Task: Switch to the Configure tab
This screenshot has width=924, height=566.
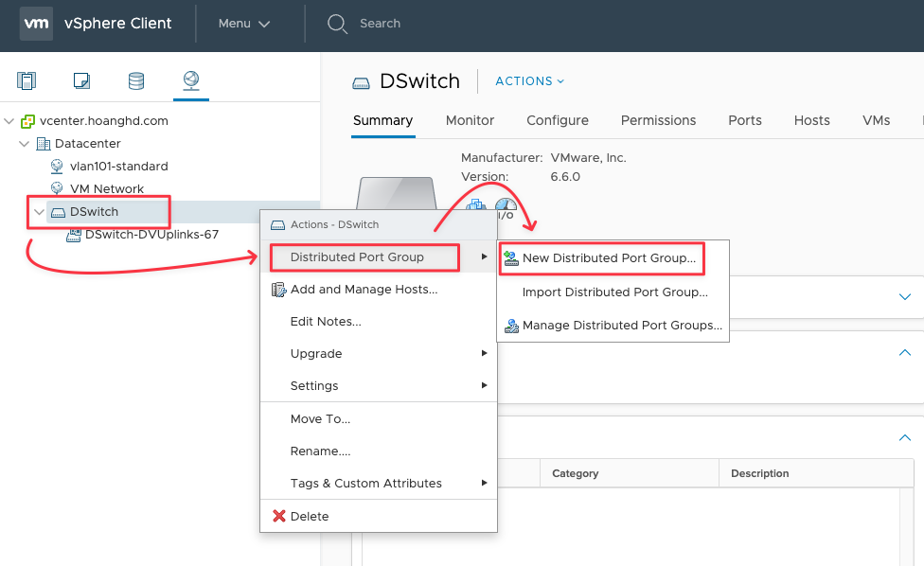Action: click(558, 121)
